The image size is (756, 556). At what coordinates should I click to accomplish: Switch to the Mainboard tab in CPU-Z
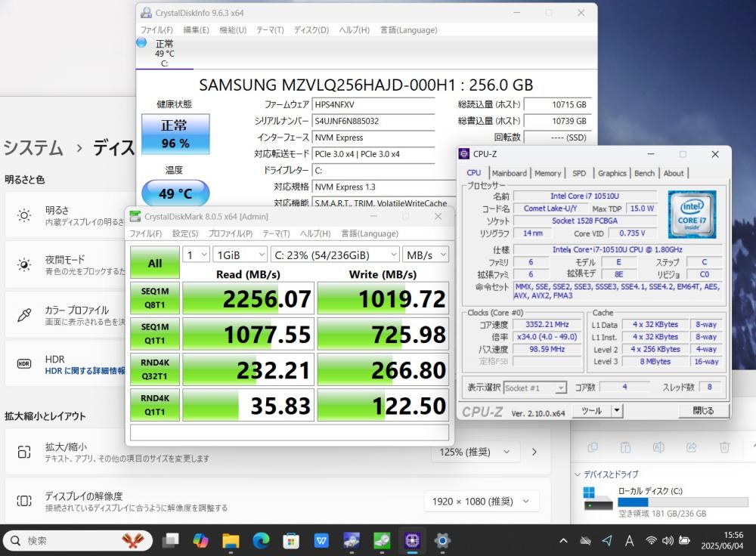tap(509, 173)
